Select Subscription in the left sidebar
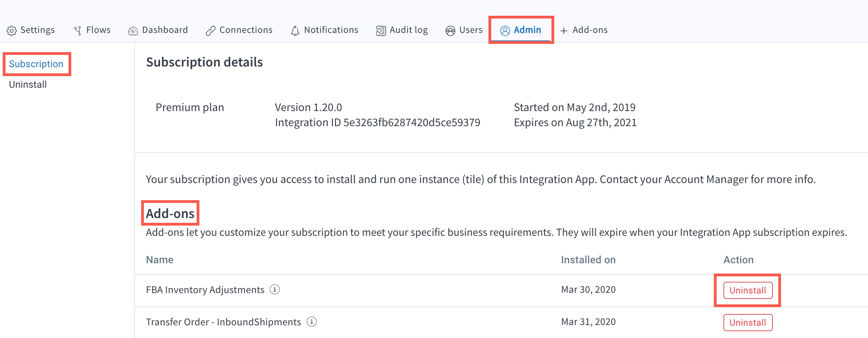868x338 pixels. pyautogui.click(x=36, y=64)
